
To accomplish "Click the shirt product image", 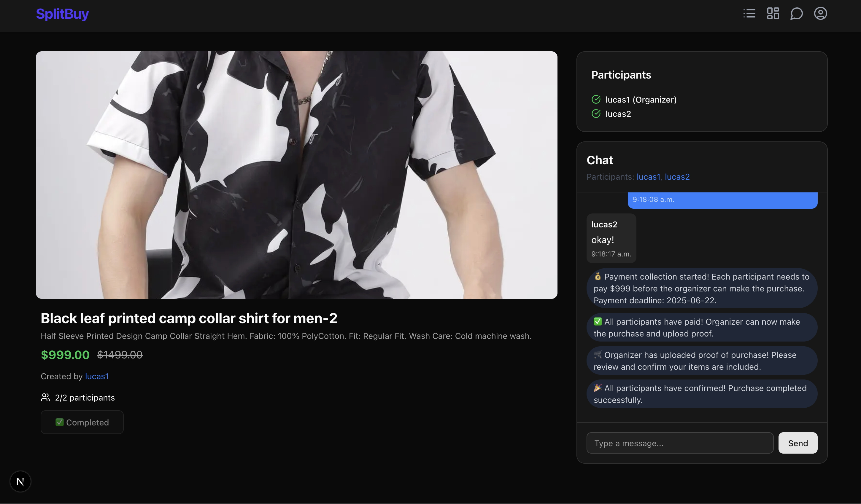I will pos(297,175).
